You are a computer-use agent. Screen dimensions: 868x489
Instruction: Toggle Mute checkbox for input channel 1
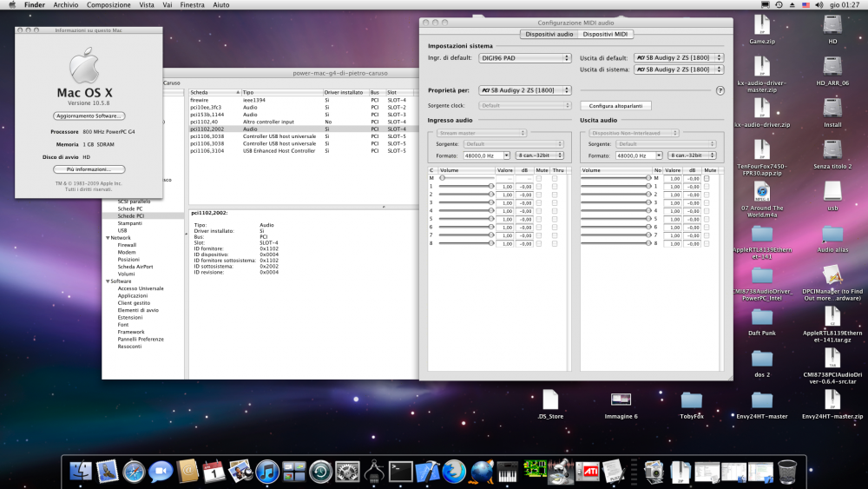tap(539, 187)
